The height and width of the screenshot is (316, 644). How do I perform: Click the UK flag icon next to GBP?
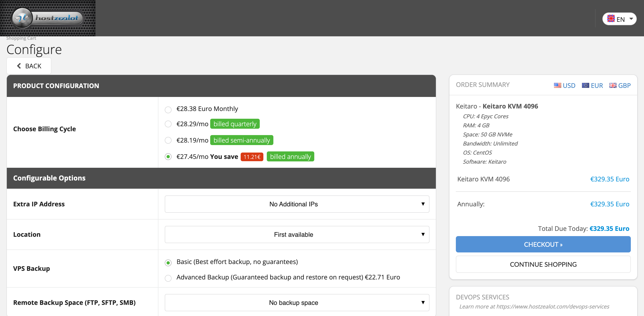click(613, 85)
